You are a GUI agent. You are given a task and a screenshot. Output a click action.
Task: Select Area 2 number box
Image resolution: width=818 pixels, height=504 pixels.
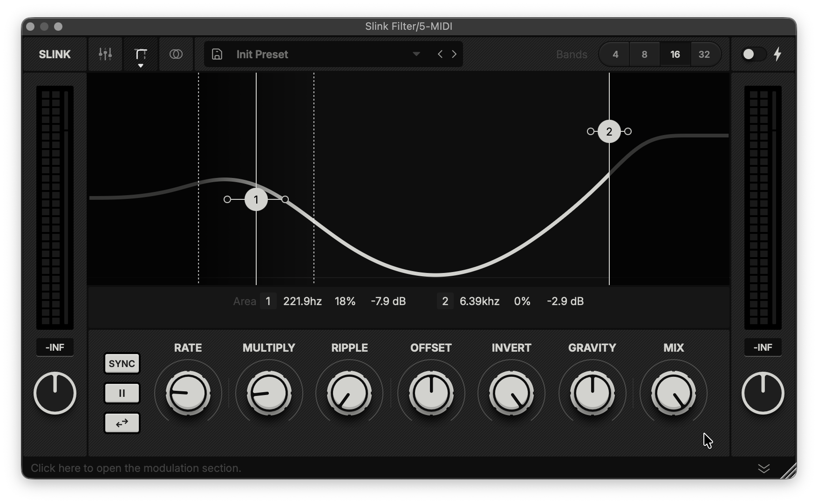click(x=445, y=301)
